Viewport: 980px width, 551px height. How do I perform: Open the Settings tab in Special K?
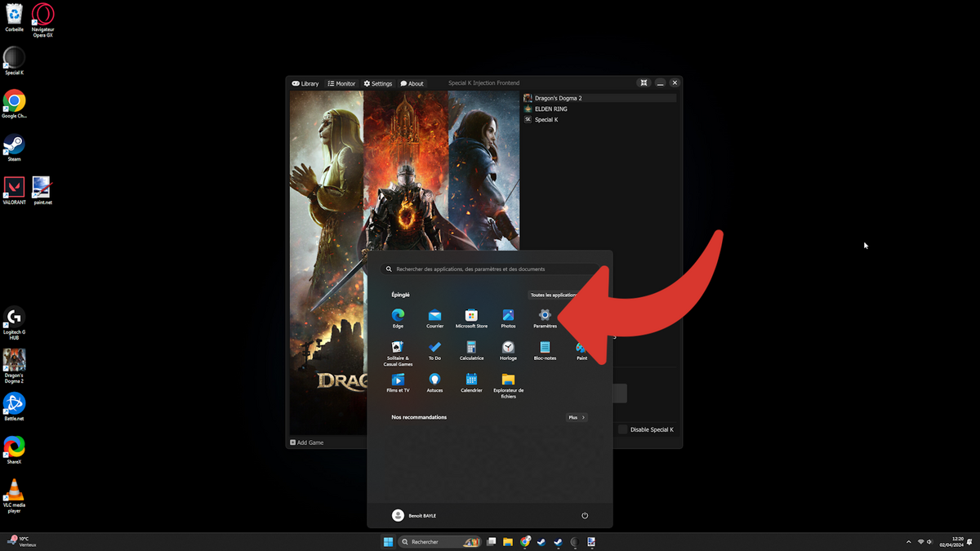(x=378, y=83)
